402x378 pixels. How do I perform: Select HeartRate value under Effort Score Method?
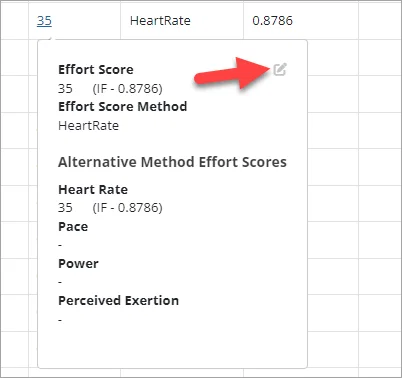89,126
